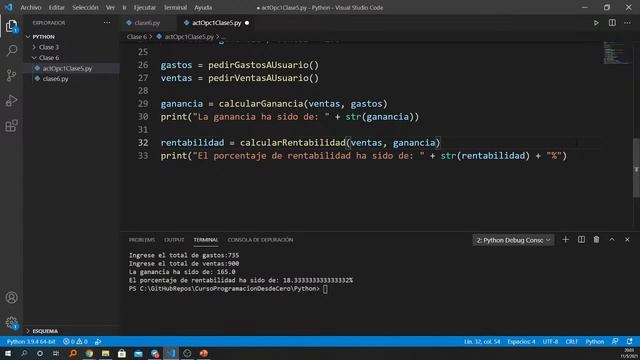Image resolution: width=640 pixels, height=360 pixels.
Task: Run Python file with play button
Action: pos(596,23)
